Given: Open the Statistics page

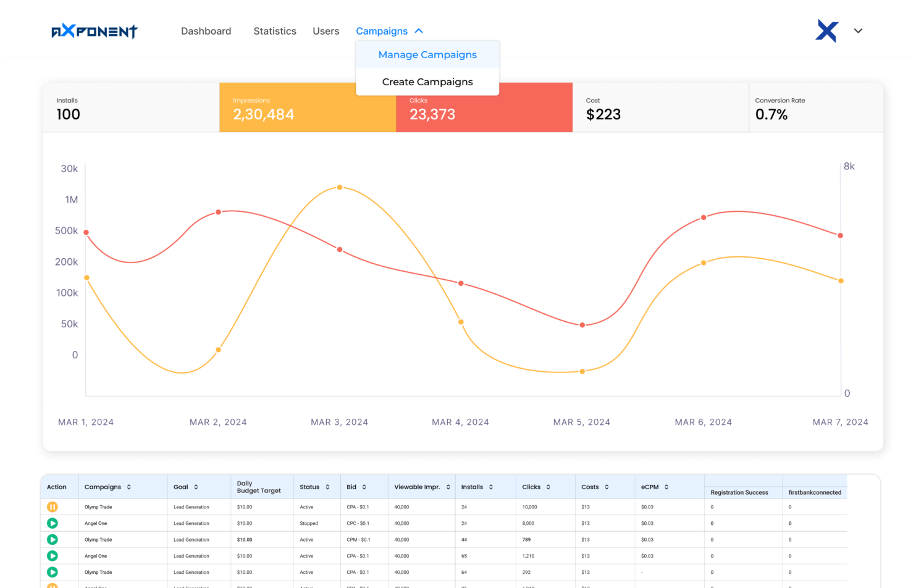Looking at the screenshot, I should click(275, 31).
